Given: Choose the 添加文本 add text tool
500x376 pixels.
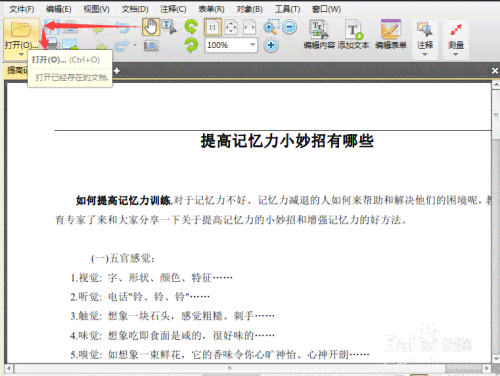Looking at the screenshot, I should pyautogui.click(x=354, y=34).
